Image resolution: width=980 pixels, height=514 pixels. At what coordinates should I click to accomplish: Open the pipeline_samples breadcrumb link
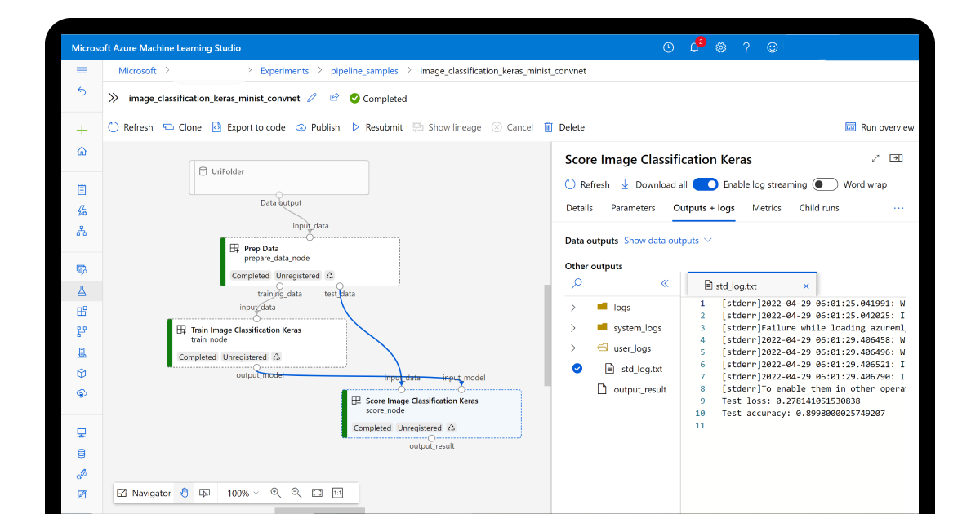363,71
